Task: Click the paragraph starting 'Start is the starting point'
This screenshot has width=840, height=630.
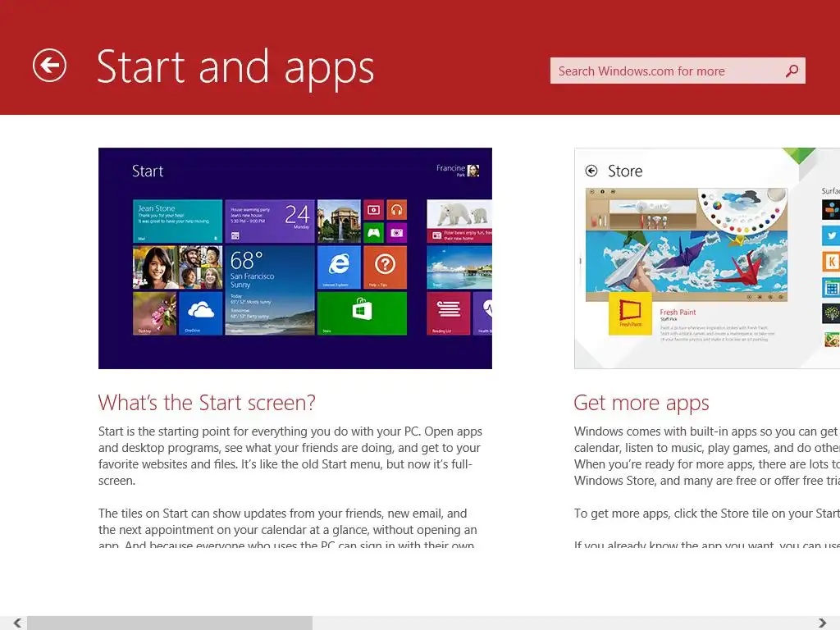Action: coord(290,456)
